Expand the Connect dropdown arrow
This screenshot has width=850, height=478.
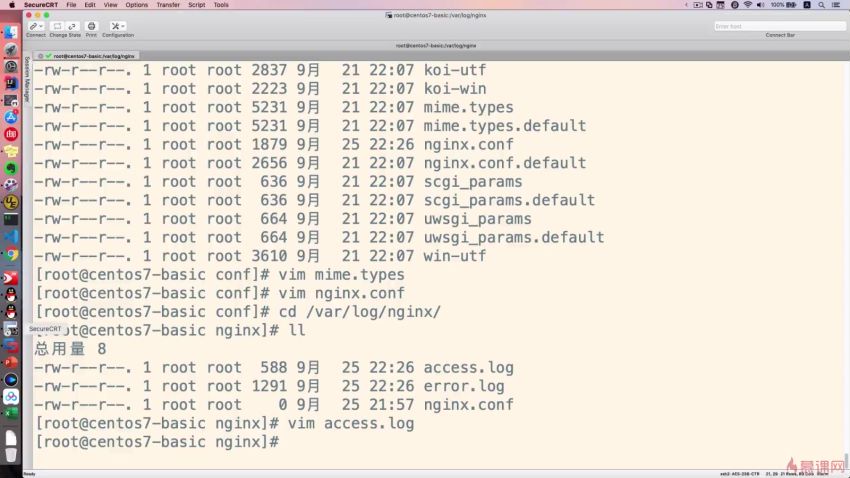click(41, 26)
